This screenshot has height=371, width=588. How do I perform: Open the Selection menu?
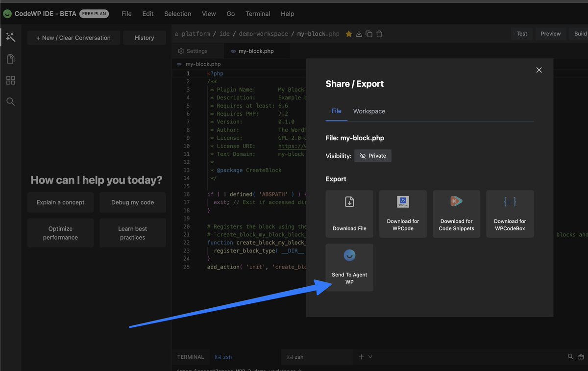pos(177,14)
